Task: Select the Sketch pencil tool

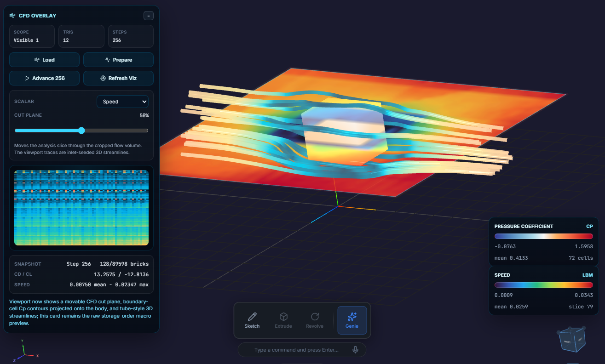Action: [252, 320]
